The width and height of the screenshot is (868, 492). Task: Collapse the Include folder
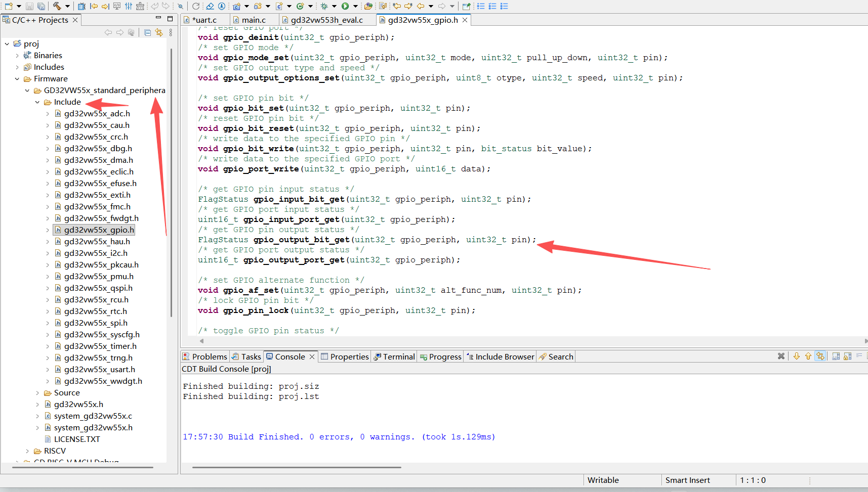click(37, 102)
